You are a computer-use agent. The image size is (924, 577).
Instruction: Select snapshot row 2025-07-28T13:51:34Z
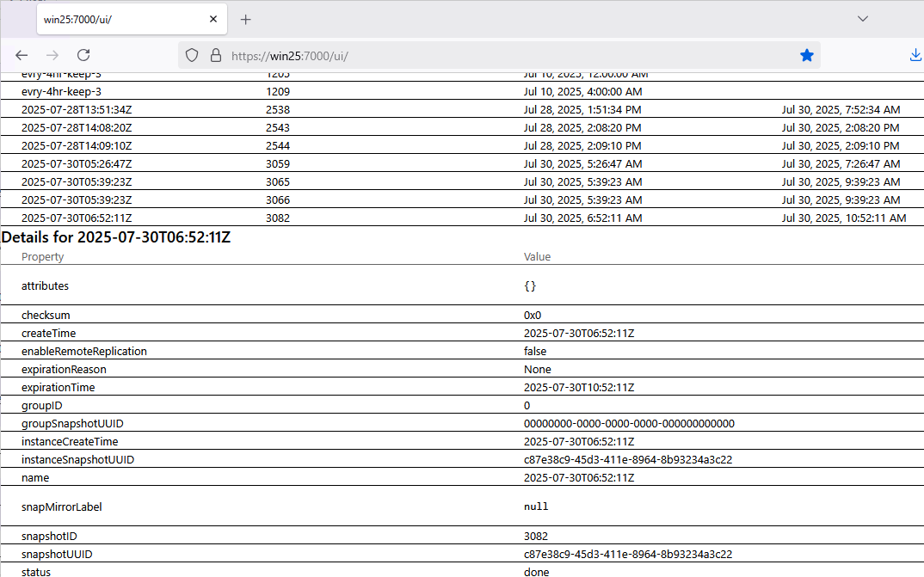pos(462,109)
